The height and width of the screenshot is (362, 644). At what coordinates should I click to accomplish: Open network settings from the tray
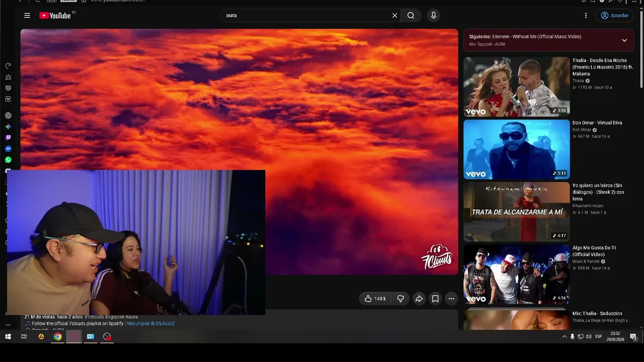pyautogui.click(x=580, y=336)
